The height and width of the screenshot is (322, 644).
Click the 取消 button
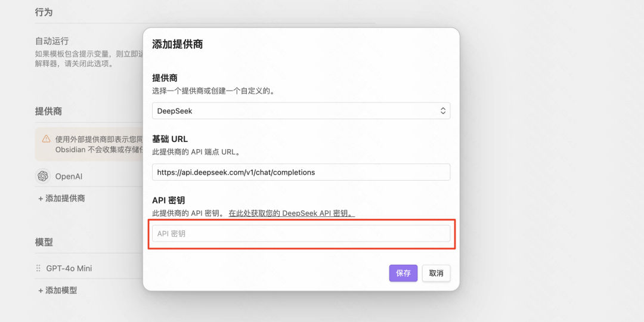[x=436, y=273]
